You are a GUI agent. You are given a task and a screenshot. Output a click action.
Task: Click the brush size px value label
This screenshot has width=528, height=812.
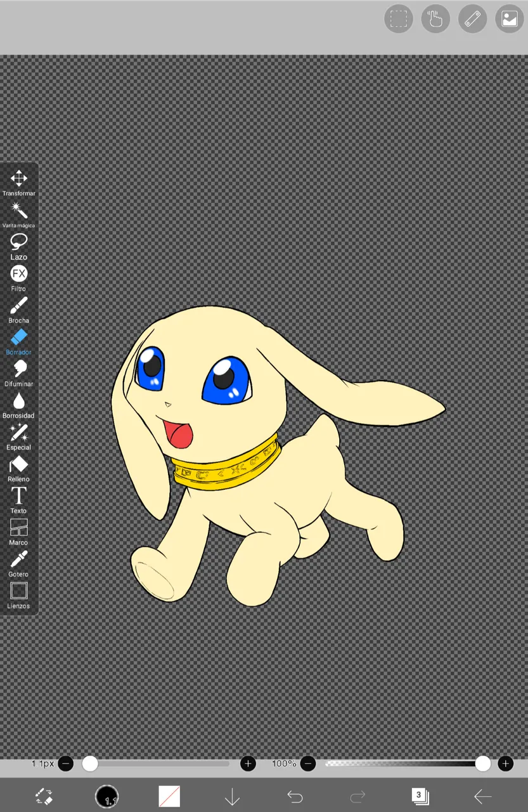tap(43, 763)
